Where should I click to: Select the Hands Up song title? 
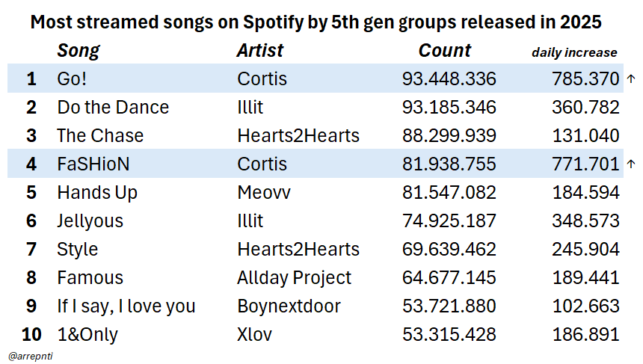point(97,192)
